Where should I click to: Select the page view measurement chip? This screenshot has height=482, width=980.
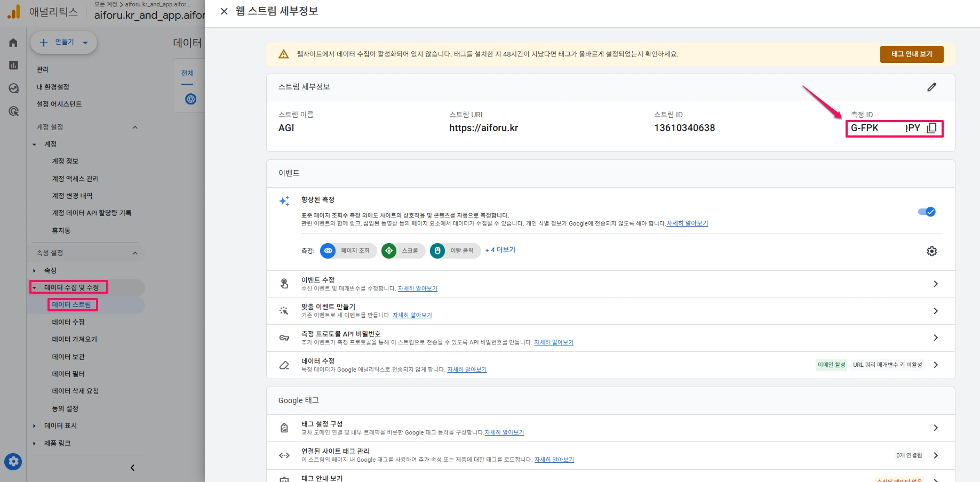pos(348,251)
